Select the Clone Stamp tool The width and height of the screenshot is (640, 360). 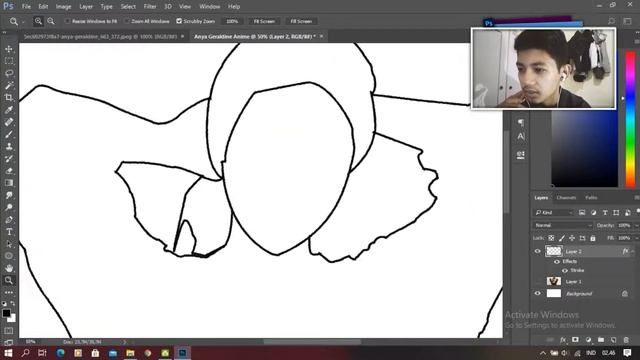(x=9, y=147)
